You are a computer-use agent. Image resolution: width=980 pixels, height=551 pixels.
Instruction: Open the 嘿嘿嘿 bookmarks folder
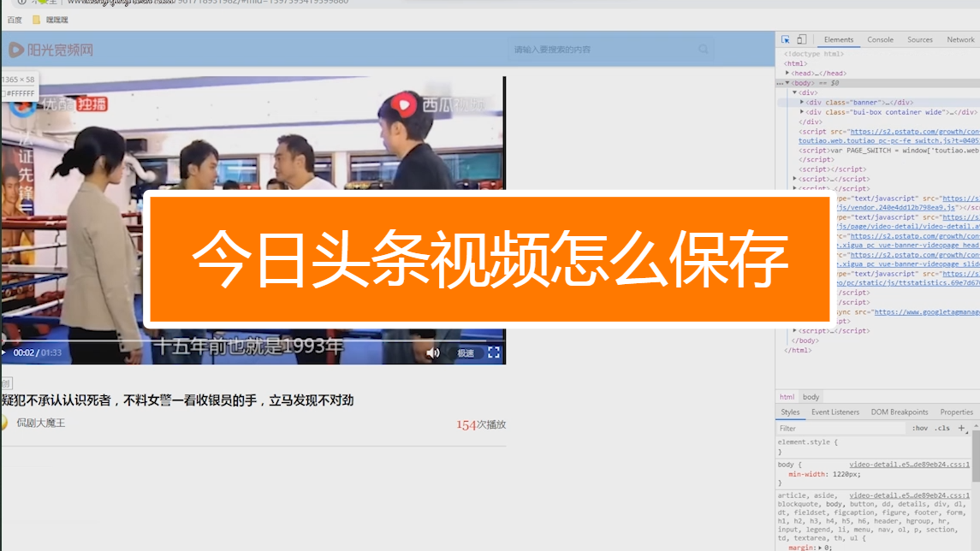point(50,20)
